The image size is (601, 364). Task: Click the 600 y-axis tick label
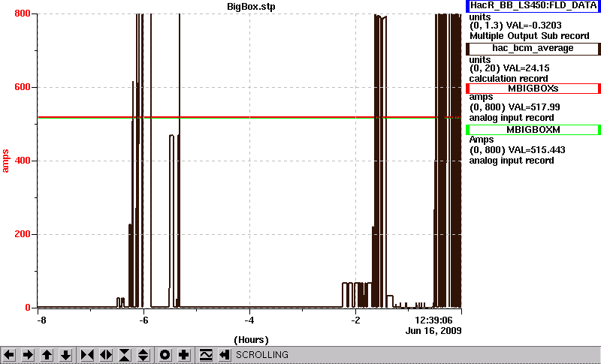(x=23, y=87)
